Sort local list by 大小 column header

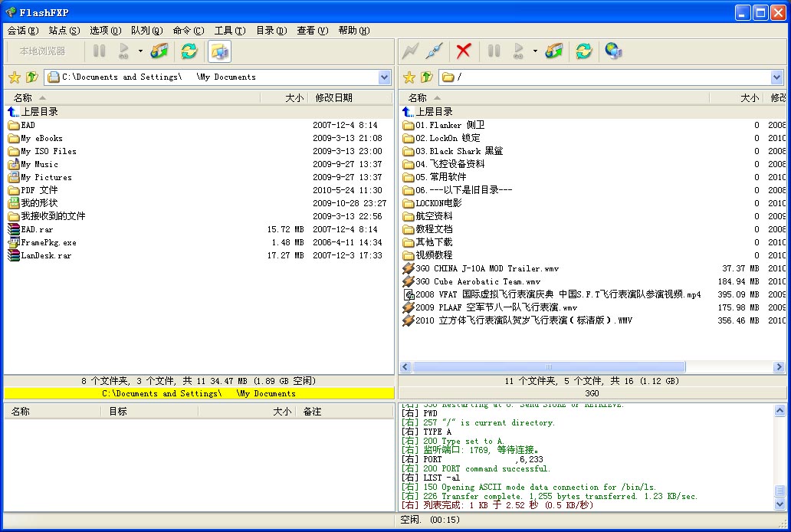click(x=284, y=98)
